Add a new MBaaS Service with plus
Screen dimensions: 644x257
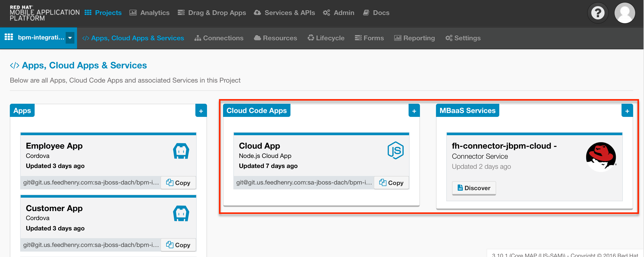pyautogui.click(x=627, y=111)
